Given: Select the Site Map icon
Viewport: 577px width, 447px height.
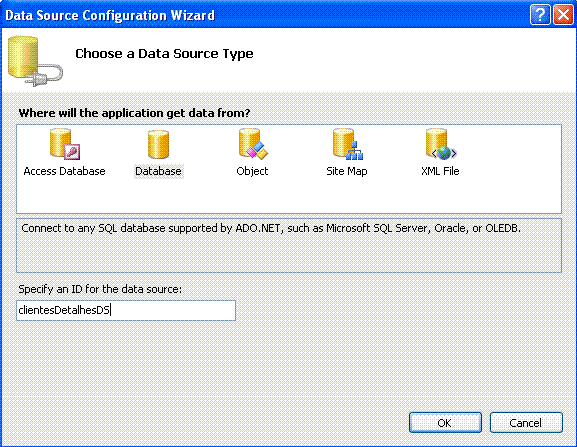Looking at the screenshot, I should [347, 144].
